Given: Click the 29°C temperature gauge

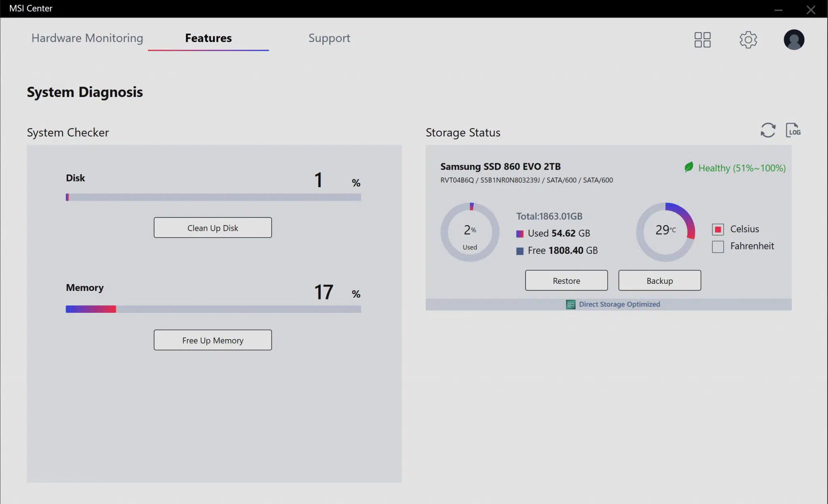Looking at the screenshot, I should coord(665,232).
